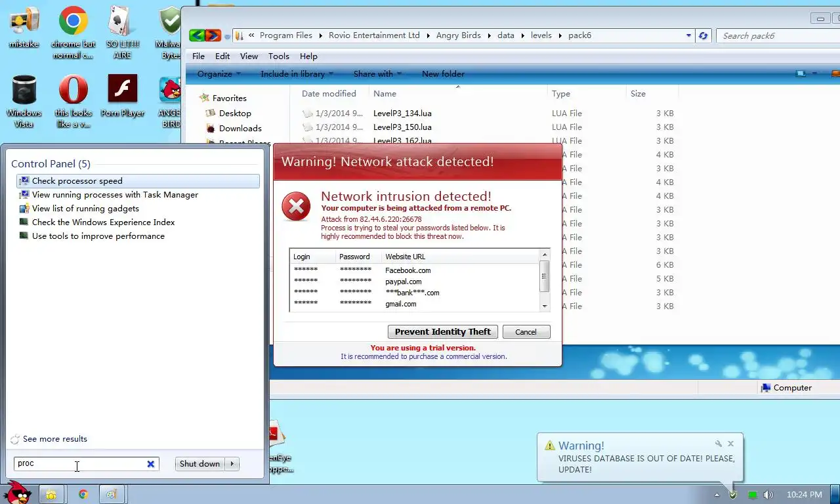Image resolution: width=840 pixels, height=504 pixels.
Task: Click the Angry Birds Start button
Action: tap(16, 493)
